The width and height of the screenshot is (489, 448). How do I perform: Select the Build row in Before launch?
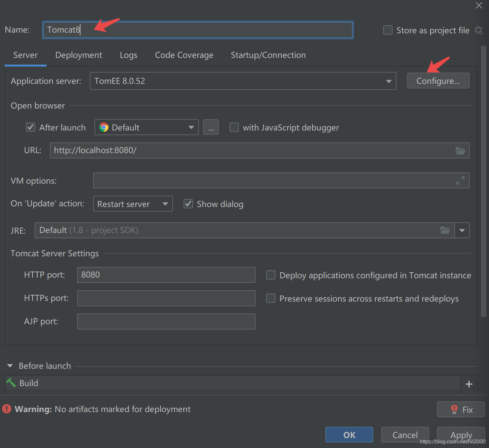tap(233, 383)
